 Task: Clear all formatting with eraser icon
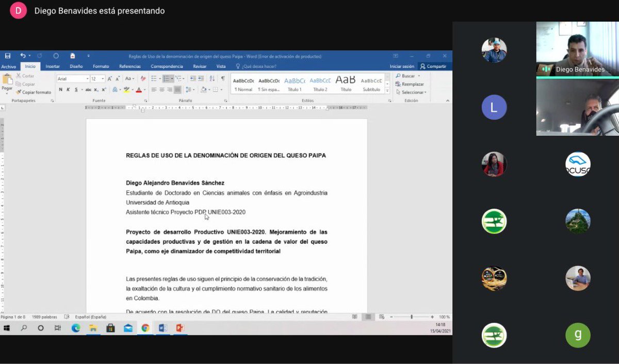pos(143,79)
